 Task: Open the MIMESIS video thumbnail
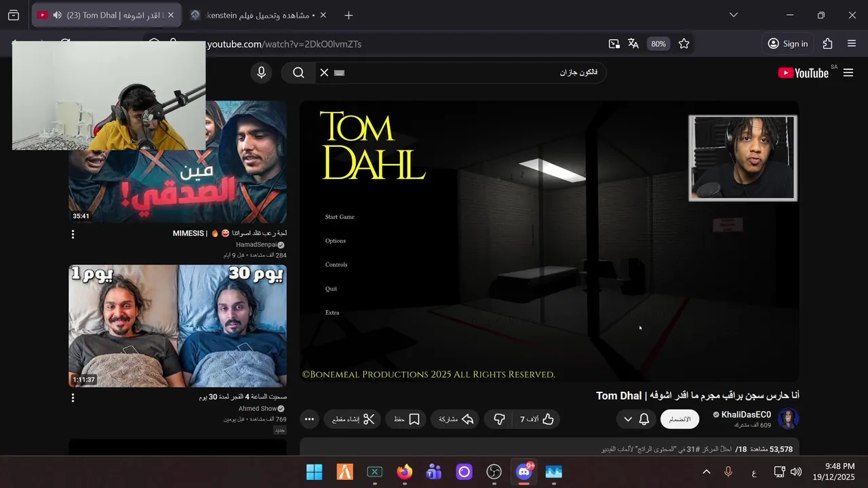click(178, 163)
